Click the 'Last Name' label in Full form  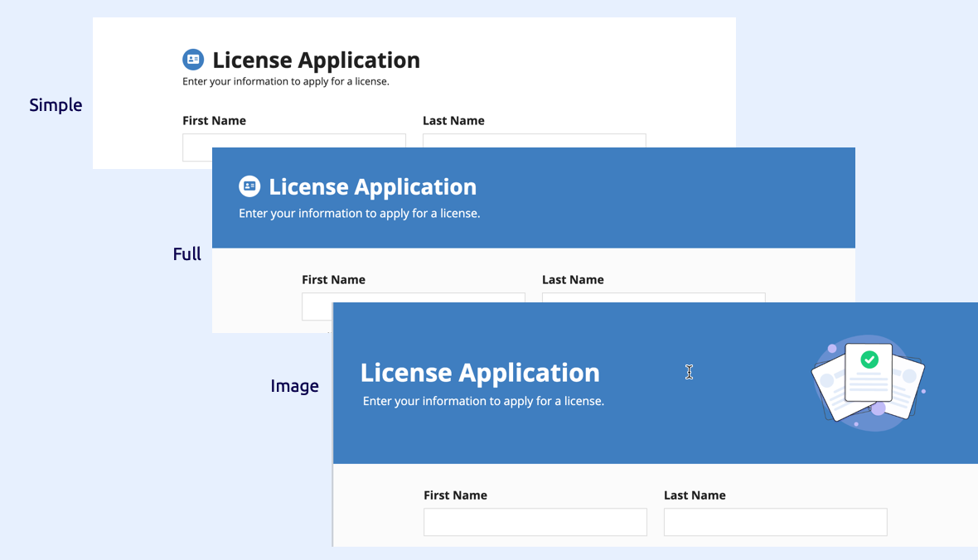573,279
